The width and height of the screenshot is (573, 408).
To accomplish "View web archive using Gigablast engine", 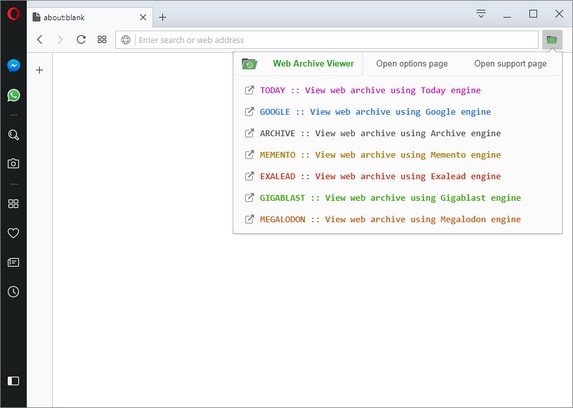I will point(390,198).
